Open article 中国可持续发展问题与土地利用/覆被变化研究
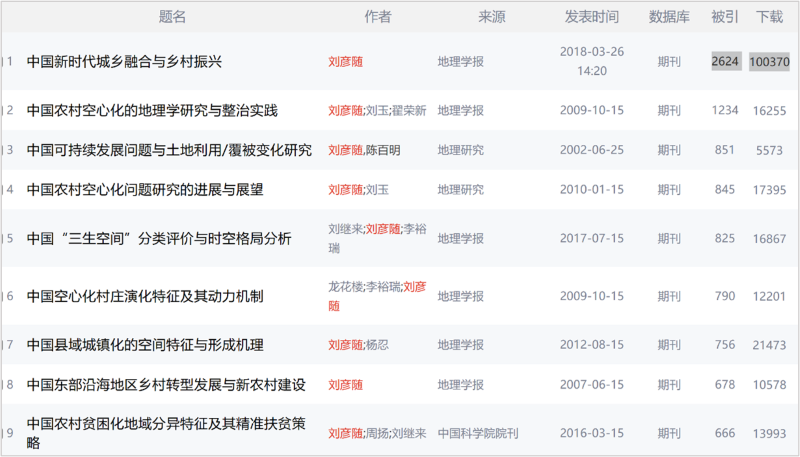 pos(169,150)
